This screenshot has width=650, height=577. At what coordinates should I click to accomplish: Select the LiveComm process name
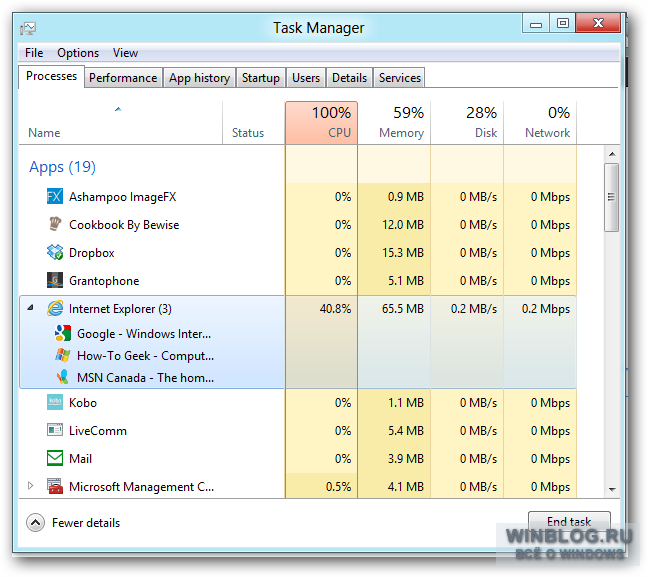(x=98, y=431)
